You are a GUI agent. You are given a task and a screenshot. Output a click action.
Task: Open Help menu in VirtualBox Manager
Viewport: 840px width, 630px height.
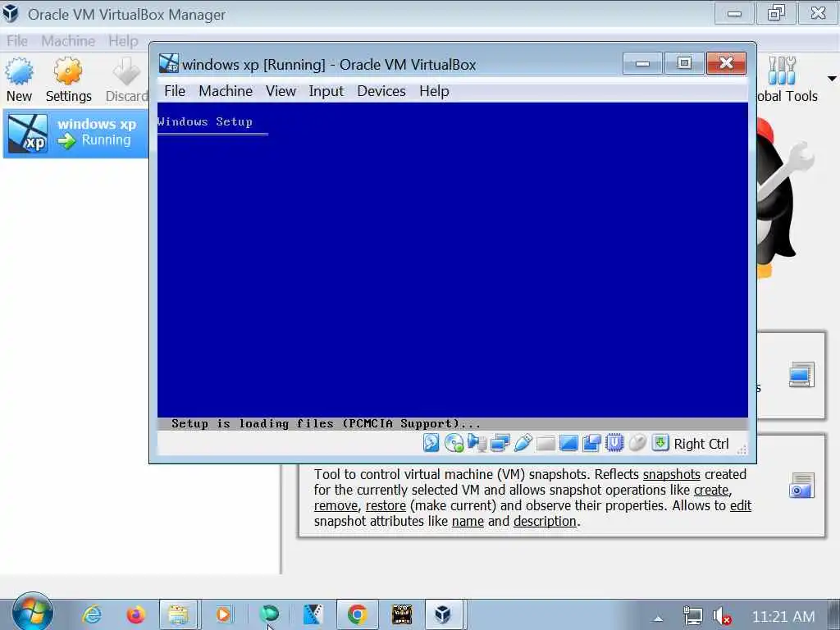click(123, 41)
